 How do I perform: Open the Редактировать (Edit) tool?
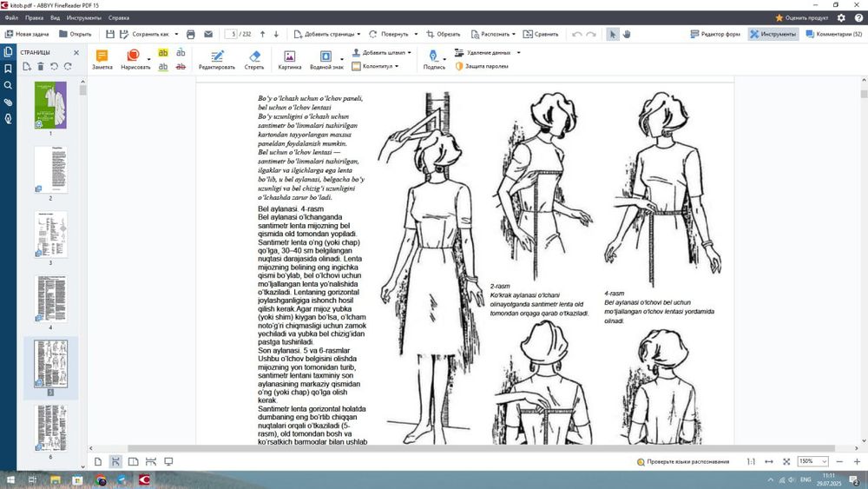216,59
